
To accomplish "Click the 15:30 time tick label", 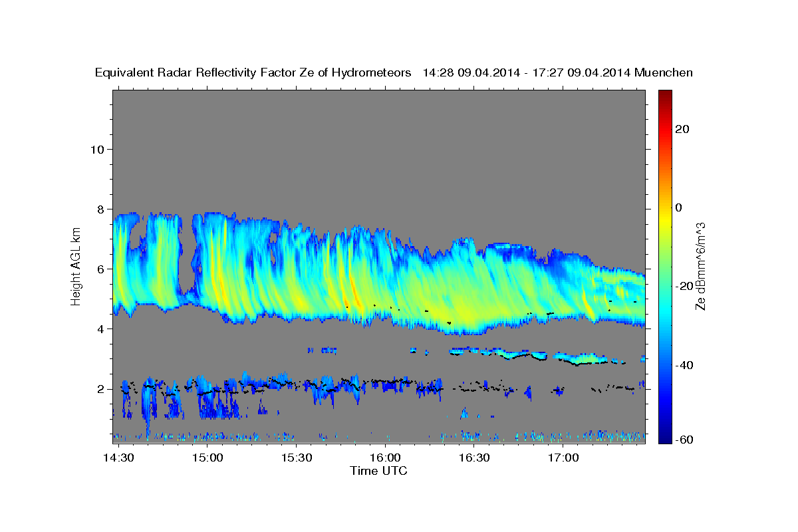I will (x=297, y=458).
